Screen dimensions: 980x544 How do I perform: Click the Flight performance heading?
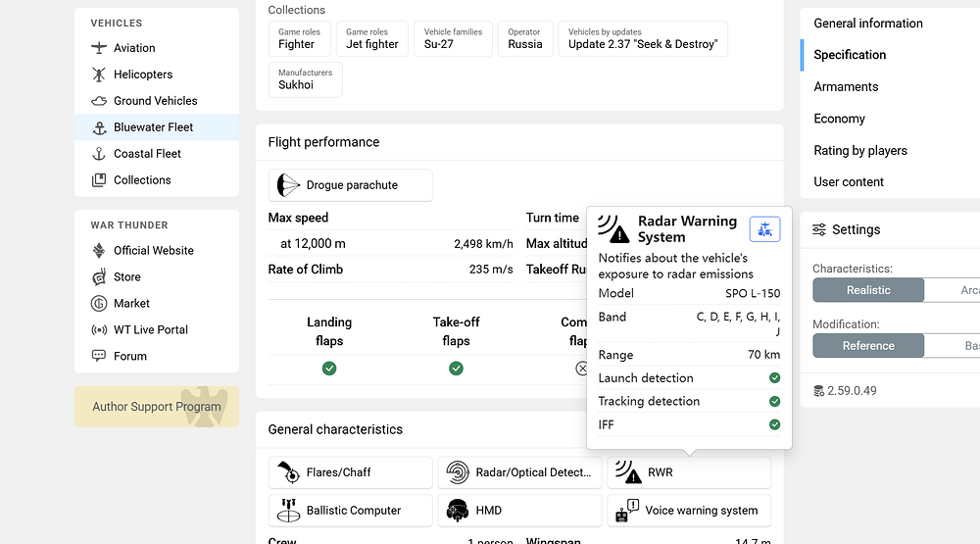[323, 142]
